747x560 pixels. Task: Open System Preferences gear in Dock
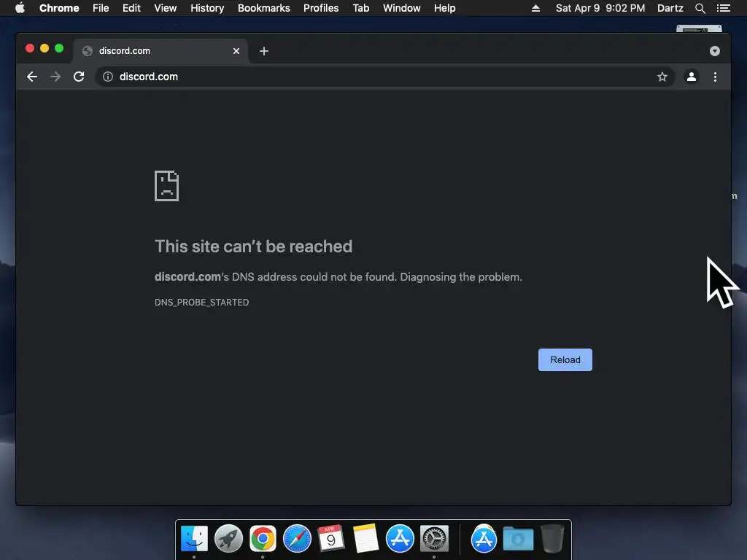pos(434,539)
